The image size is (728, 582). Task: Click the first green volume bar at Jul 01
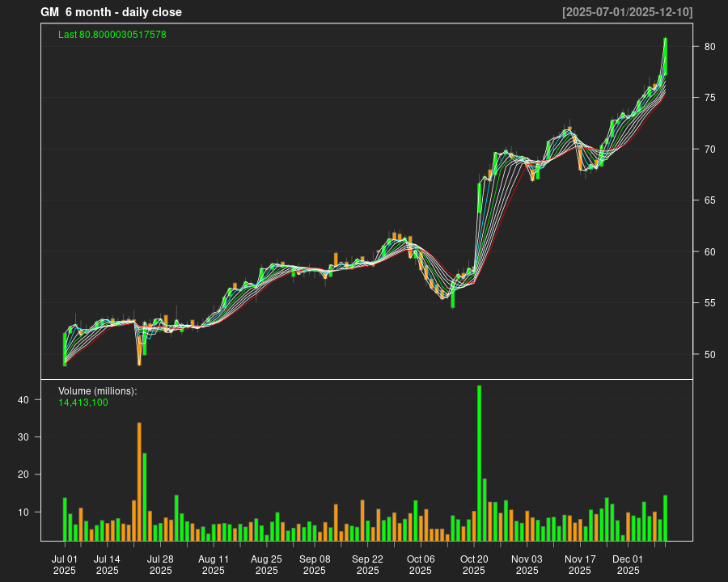[65, 519]
